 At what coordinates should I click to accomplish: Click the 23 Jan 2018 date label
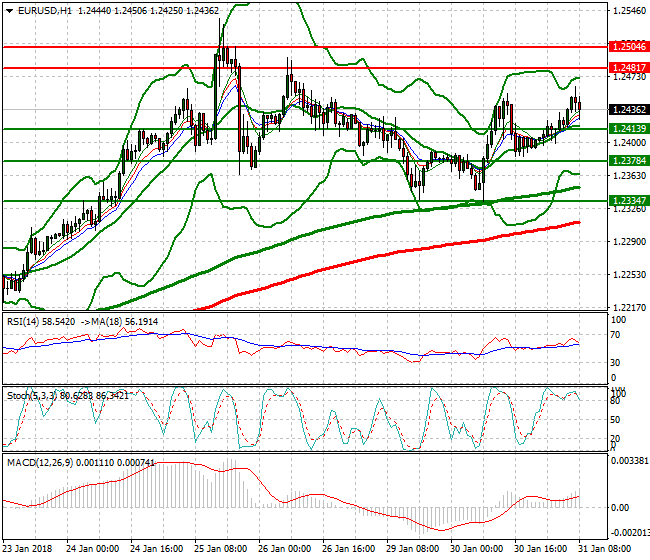[30, 549]
